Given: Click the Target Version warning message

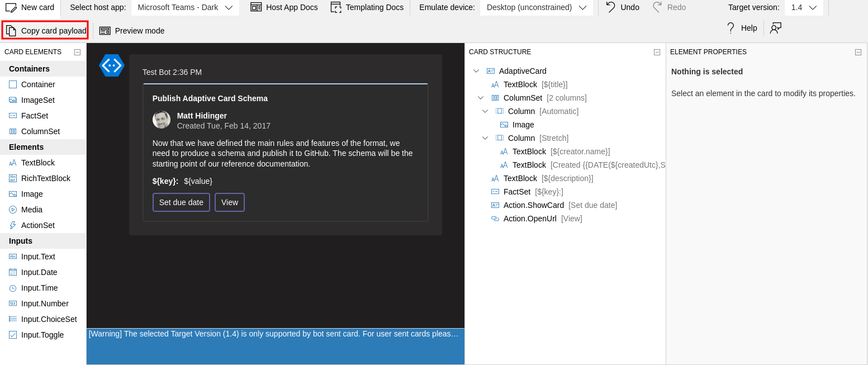Looking at the screenshot, I should (274, 334).
